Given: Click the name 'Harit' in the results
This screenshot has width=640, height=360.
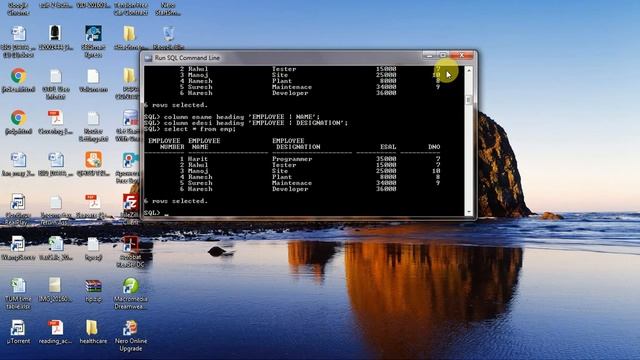Looking at the screenshot, I should (x=198, y=159).
